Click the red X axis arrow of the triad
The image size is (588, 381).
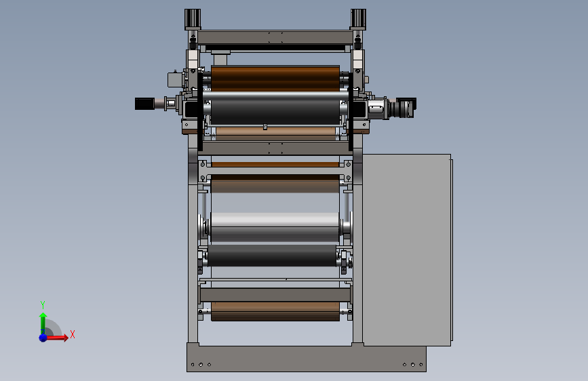coord(57,338)
